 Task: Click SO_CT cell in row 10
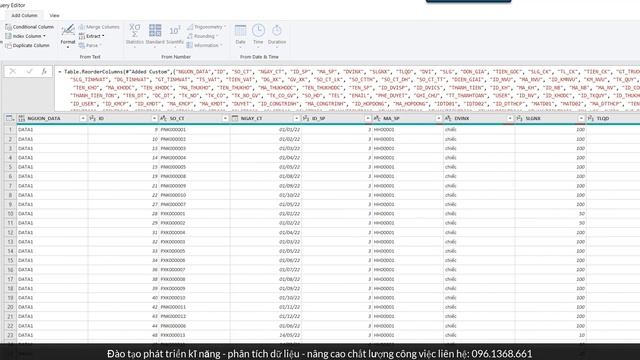(x=194, y=214)
